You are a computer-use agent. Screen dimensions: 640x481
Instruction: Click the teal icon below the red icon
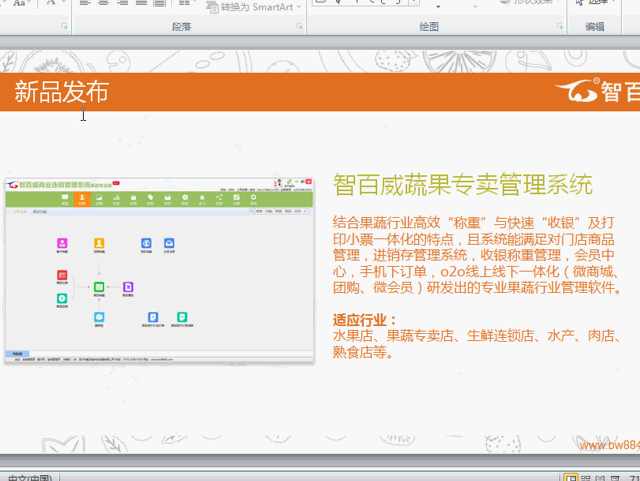62,298
